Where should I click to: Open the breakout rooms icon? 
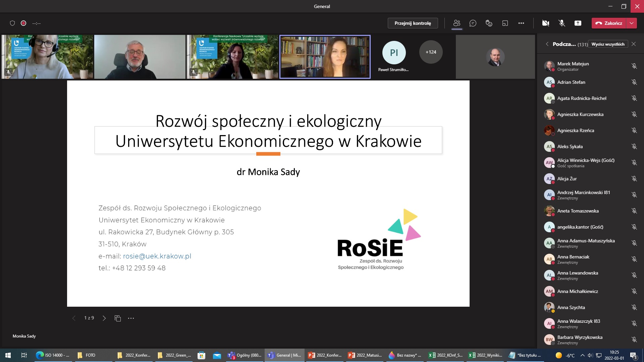[505, 23]
